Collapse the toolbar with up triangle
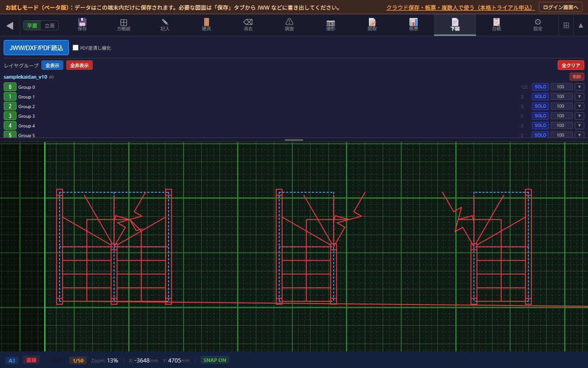This screenshot has width=588, height=368. pyautogui.click(x=581, y=25)
